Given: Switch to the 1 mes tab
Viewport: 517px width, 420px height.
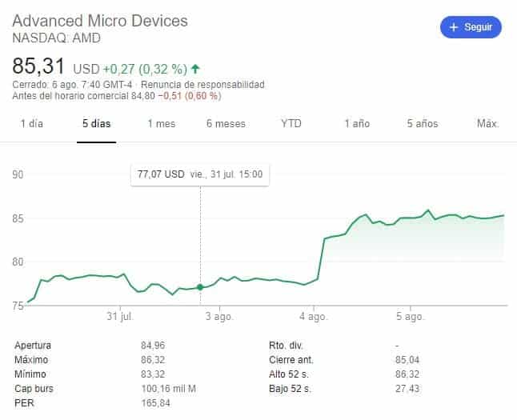Looking at the screenshot, I should click(161, 124).
